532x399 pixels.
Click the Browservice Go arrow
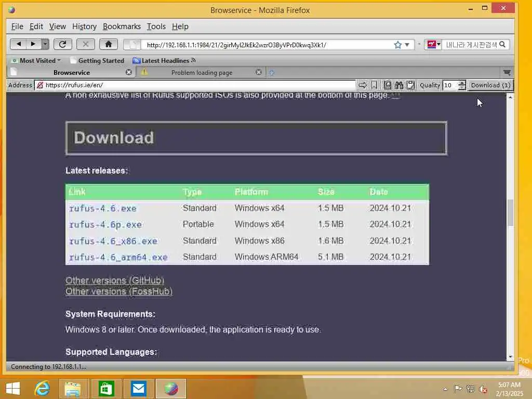(x=363, y=85)
